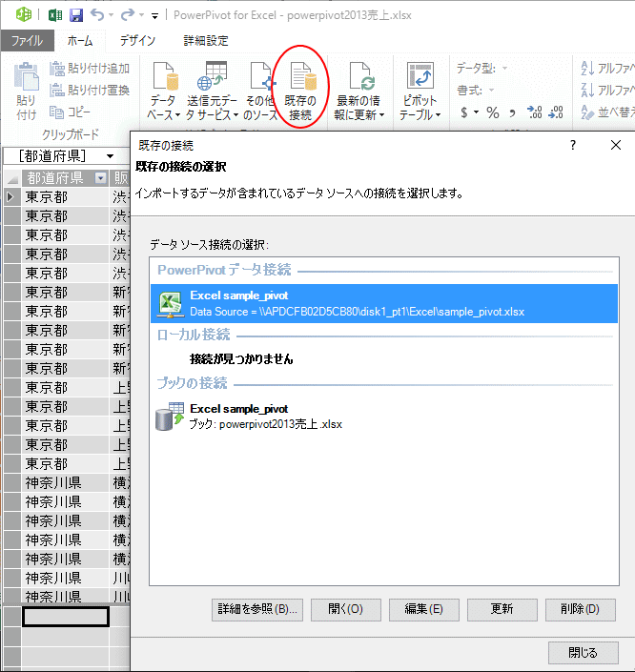Save with the floppy disk icon

76,15
